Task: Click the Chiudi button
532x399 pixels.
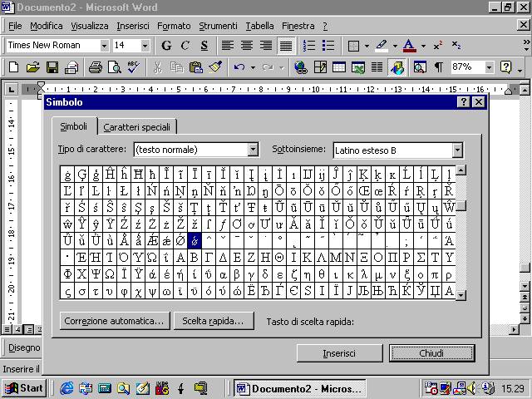Action: point(431,353)
